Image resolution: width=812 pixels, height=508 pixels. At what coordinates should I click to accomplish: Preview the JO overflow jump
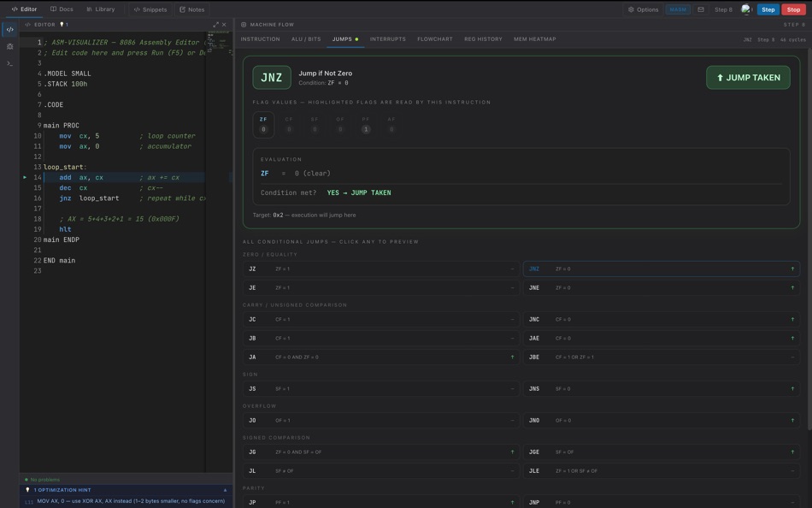(381, 421)
